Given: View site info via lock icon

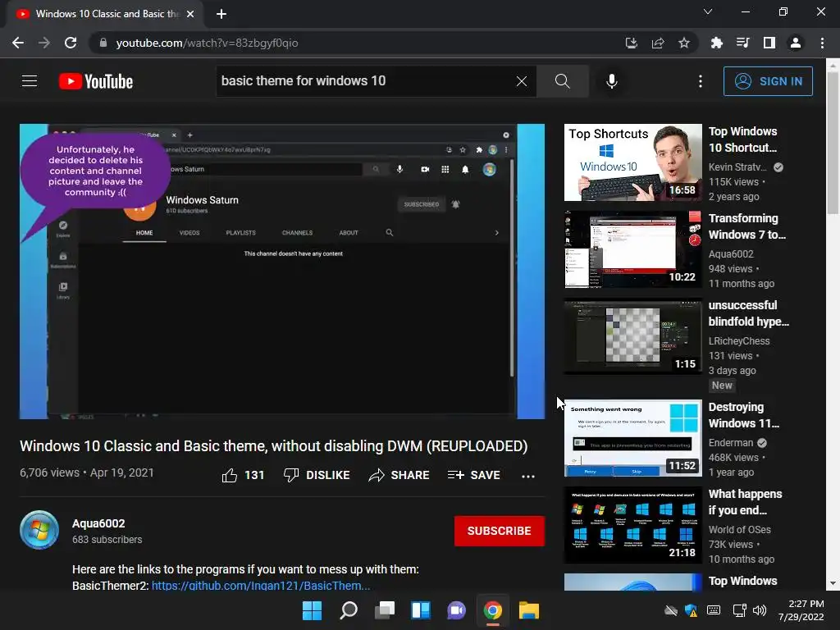Looking at the screenshot, I should [x=103, y=43].
